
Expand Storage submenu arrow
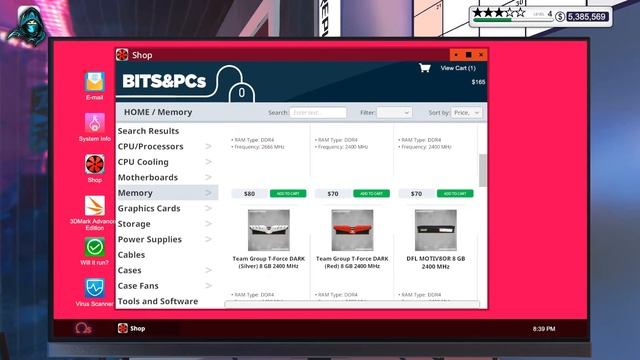(208, 224)
